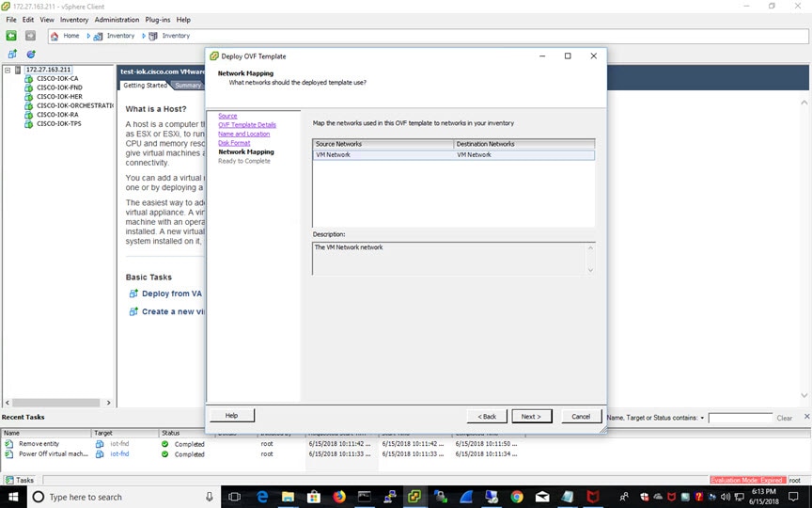Open Microsoft Store from taskbar
Viewport: 812px width, 508px height.
pyautogui.click(x=313, y=497)
